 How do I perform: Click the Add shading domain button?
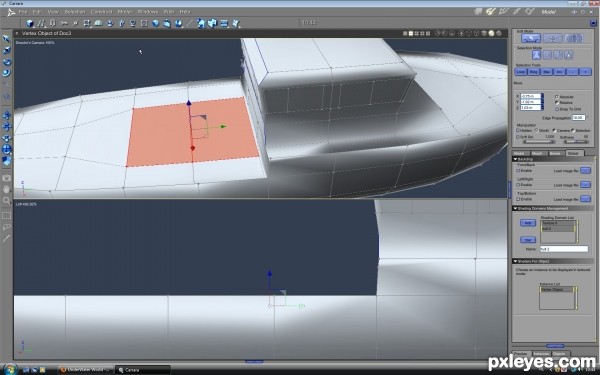tap(528, 223)
